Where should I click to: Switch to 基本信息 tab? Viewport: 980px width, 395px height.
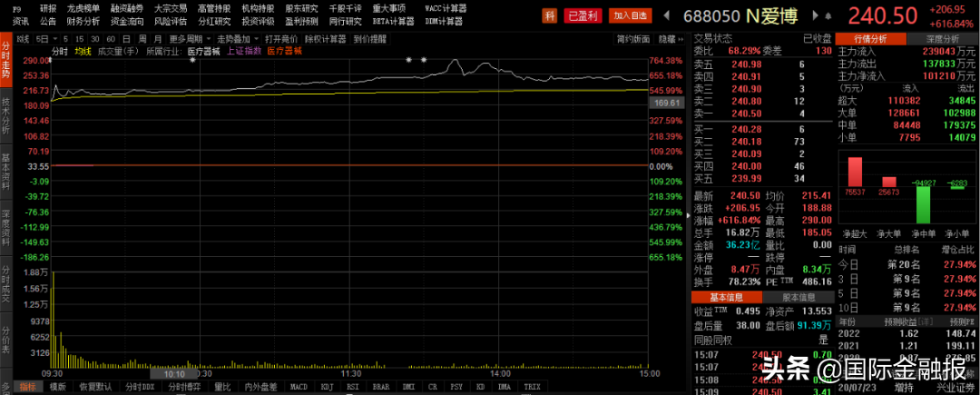click(726, 297)
